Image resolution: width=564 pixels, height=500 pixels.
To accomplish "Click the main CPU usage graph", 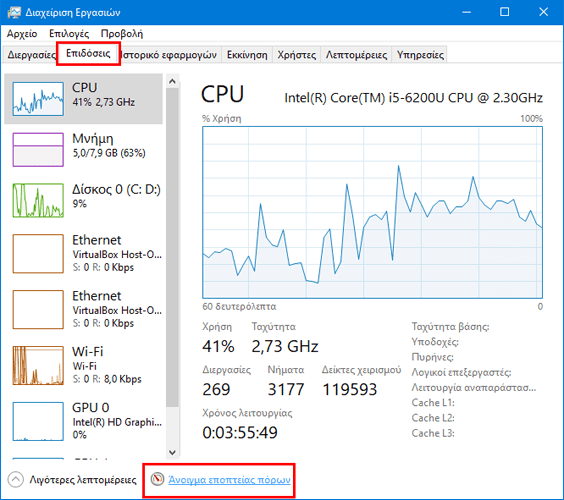I will (372, 212).
